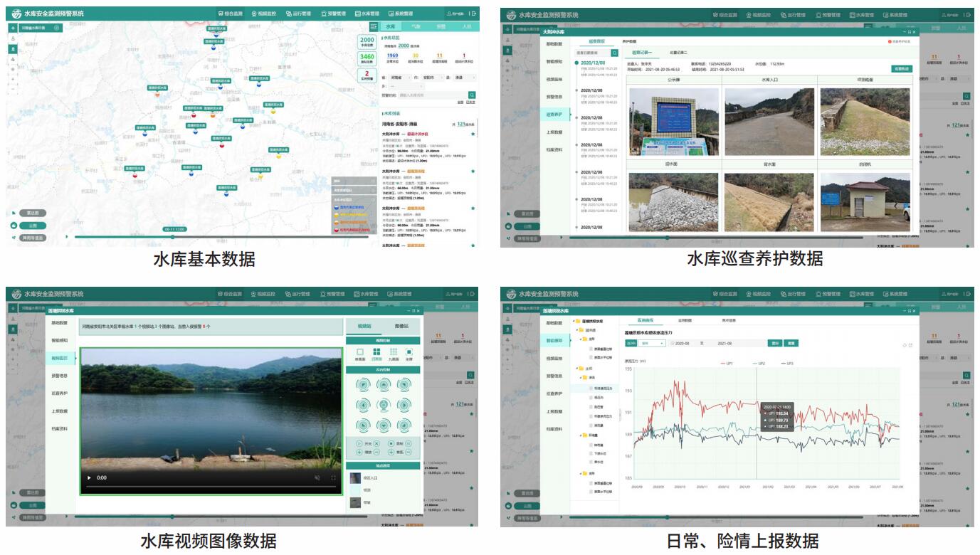Toggle star on first 大荆冲水库 list entry
This screenshot has width=980, height=555.
[x=473, y=133]
